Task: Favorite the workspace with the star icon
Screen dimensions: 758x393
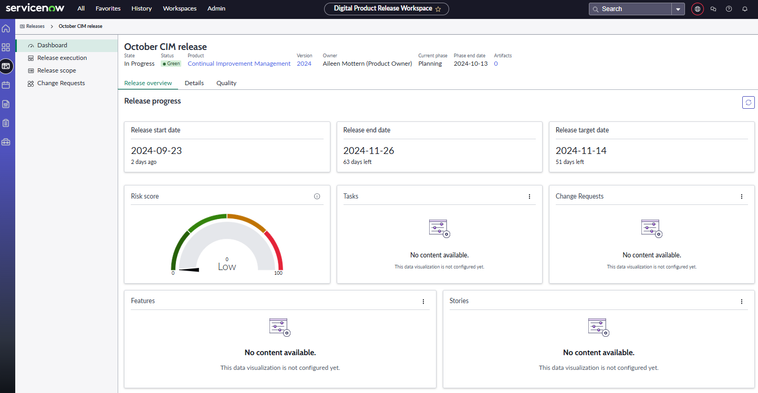Action: pos(438,9)
